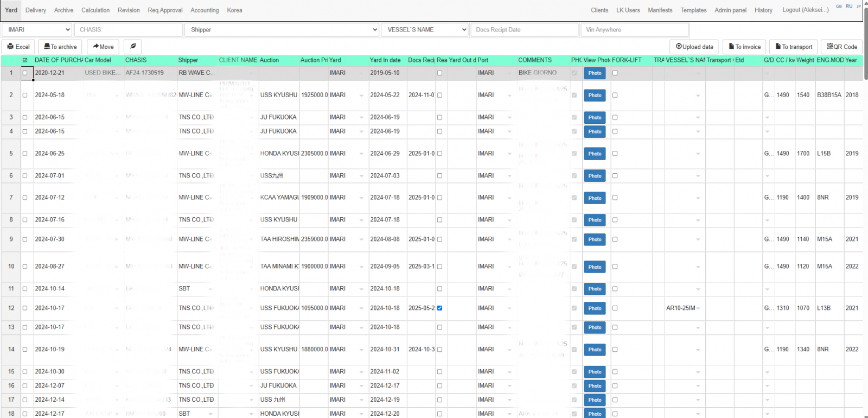Image resolution: width=868 pixels, height=418 pixels.
Task: Click the To invoice button
Action: tap(744, 47)
